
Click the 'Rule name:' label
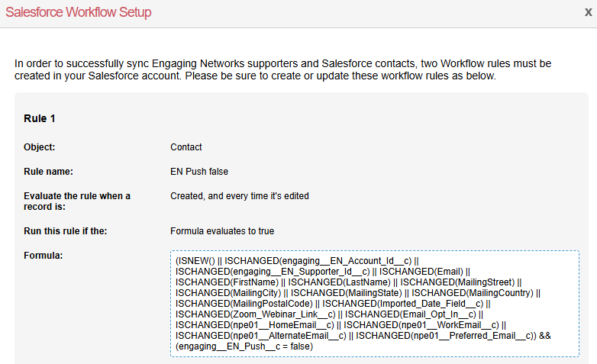(50, 172)
